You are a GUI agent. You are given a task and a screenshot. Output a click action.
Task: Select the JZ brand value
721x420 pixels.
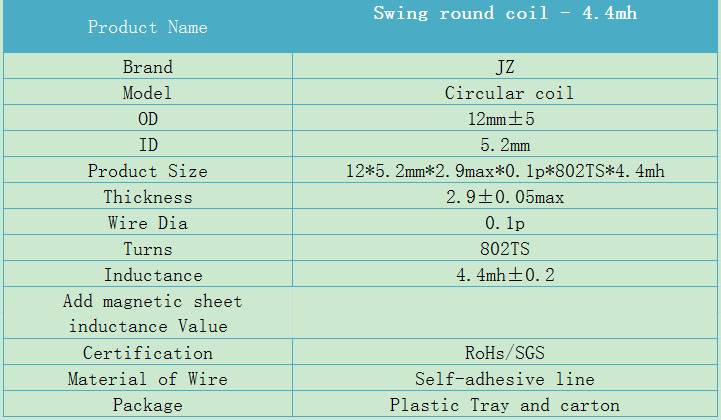click(505, 67)
